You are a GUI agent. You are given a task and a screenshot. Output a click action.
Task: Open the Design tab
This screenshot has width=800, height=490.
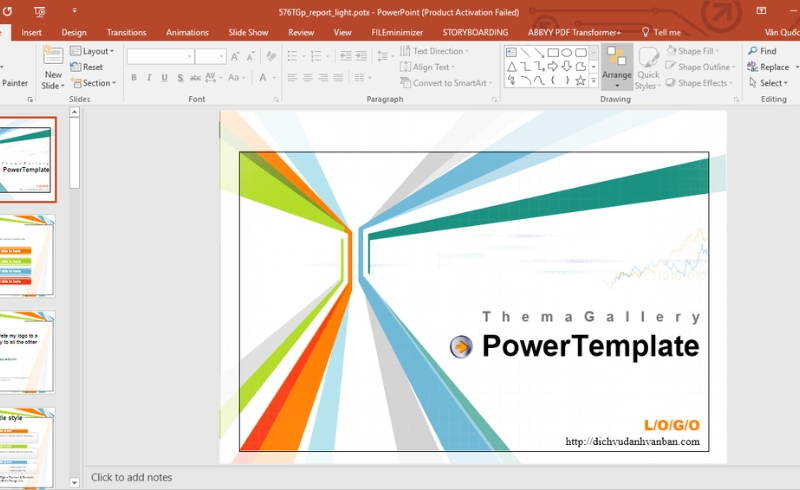pos(74,32)
